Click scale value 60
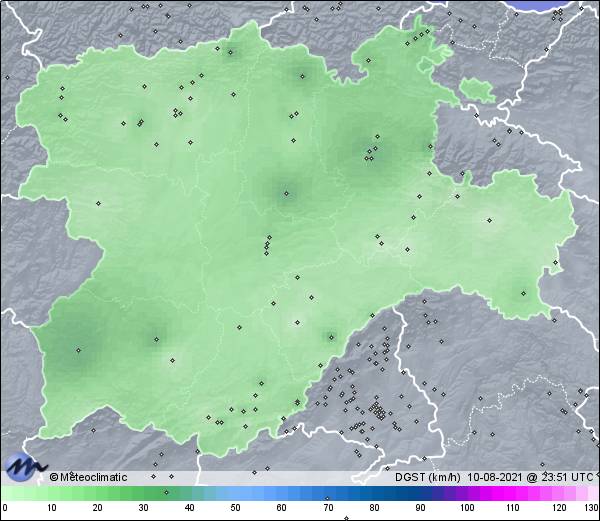The height and width of the screenshot is (521, 600). [x=282, y=508]
